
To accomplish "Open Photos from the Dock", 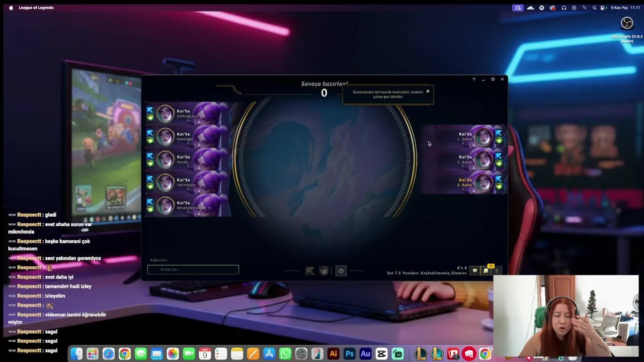I will coord(173,354).
